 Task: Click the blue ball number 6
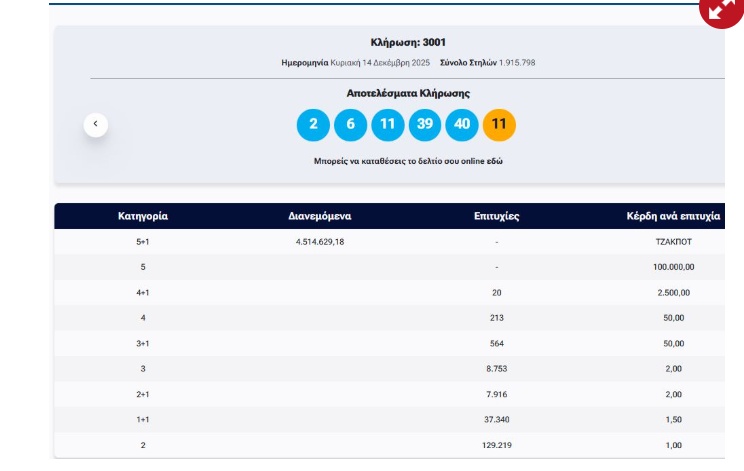tap(350, 125)
